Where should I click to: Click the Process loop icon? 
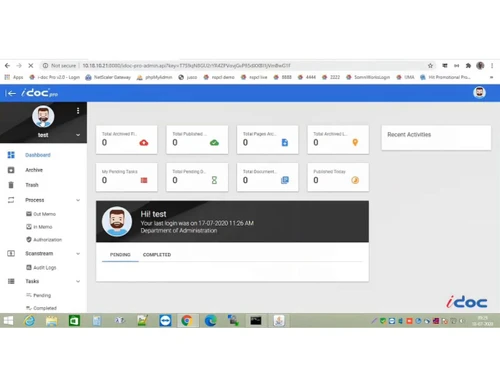tap(11, 200)
